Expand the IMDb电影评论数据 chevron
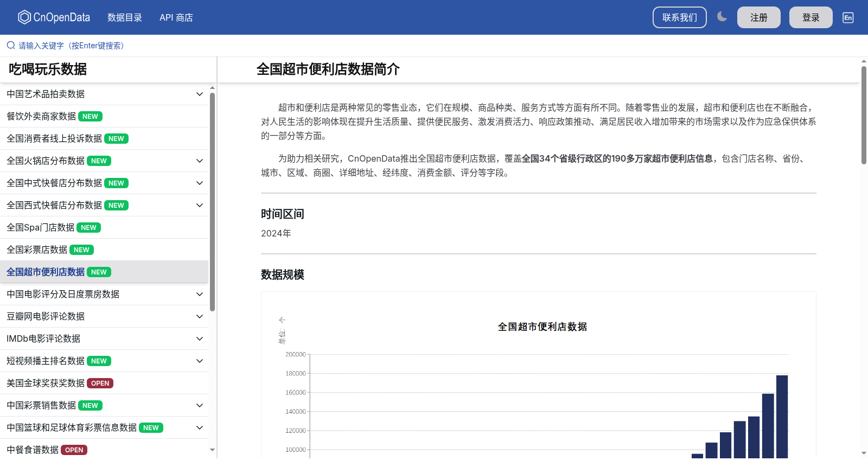The height and width of the screenshot is (467, 868). coord(200,338)
